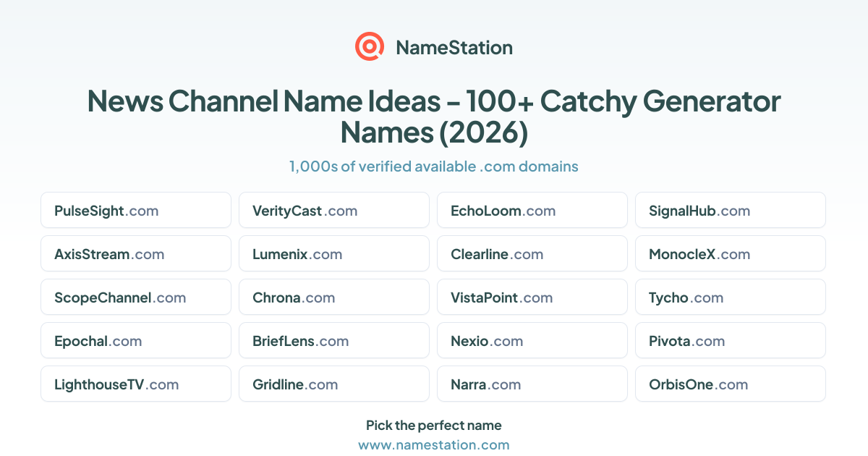Screen dimensions: 868x456
Task: Select the OrbisOne.com domain card
Action: click(x=731, y=384)
